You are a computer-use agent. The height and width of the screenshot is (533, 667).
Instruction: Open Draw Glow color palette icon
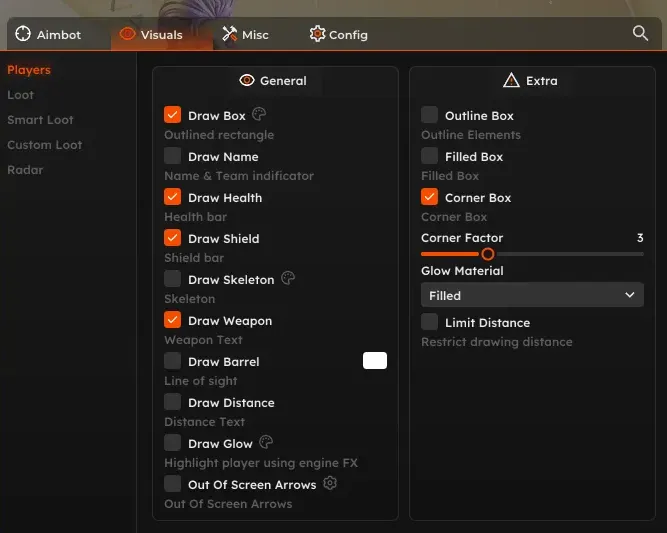pyautogui.click(x=266, y=442)
